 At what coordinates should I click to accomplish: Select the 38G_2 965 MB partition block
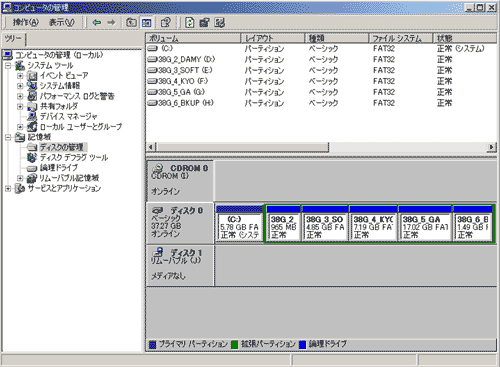(283, 223)
